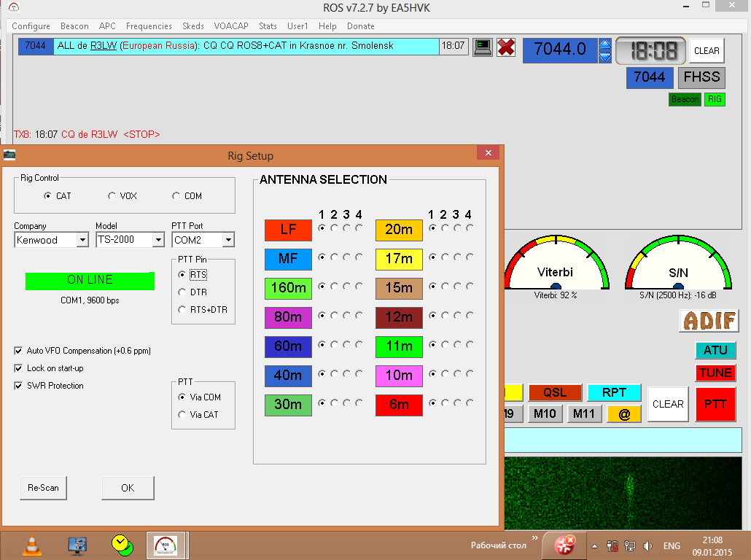Image resolution: width=751 pixels, height=560 pixels.
Task: Toggle the Lock on start-up checkbox
Action: coord(18,368)
